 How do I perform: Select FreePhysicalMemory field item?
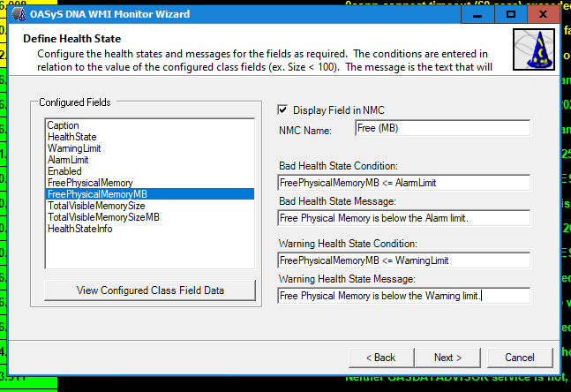[x=91, y=183]
